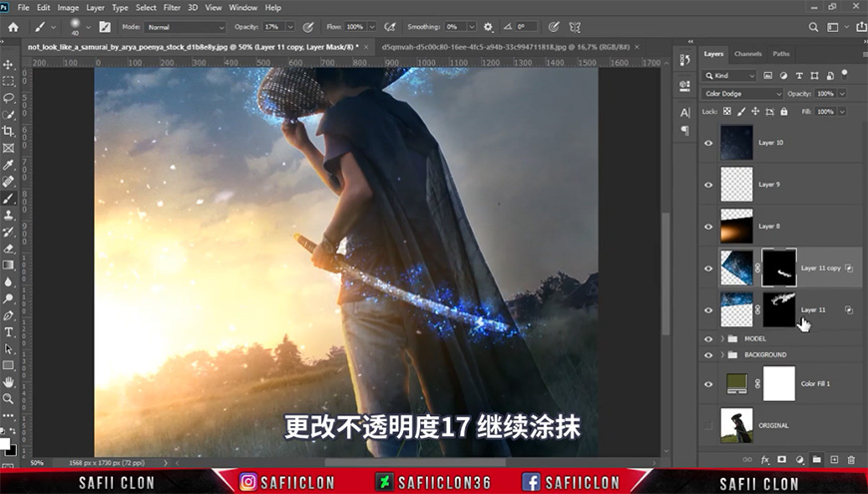
Task: Show the ORIGINAL layer
Action: (x=708, y=425)
